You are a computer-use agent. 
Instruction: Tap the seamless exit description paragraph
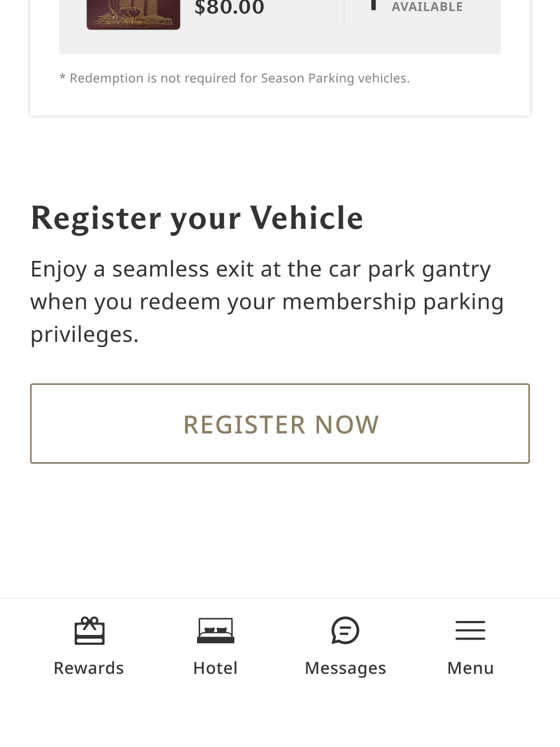click(267, 301)
